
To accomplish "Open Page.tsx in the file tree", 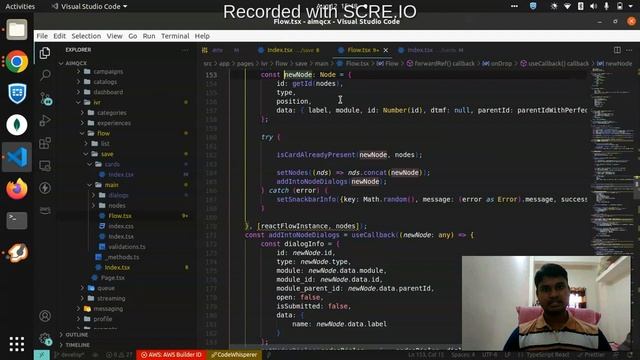I will [x=113, y=278].
